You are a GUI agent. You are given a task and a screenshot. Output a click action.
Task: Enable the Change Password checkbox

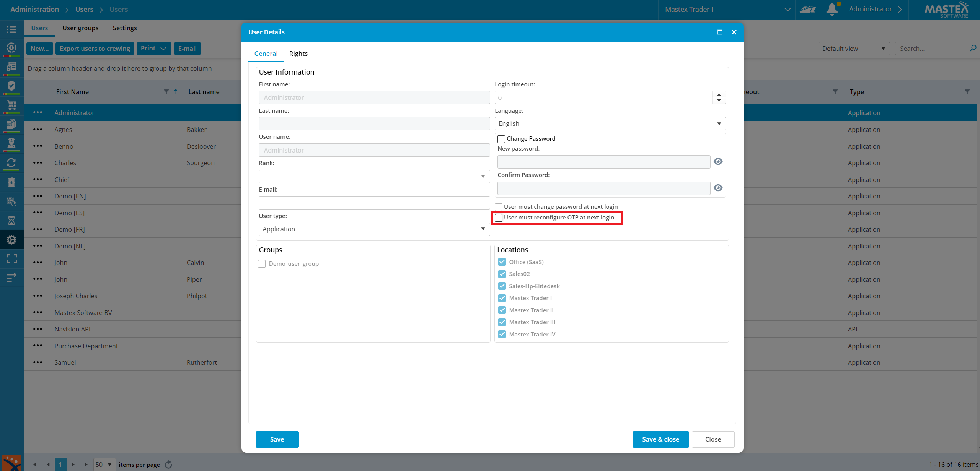pyautogui.click(x=501, y=139)
